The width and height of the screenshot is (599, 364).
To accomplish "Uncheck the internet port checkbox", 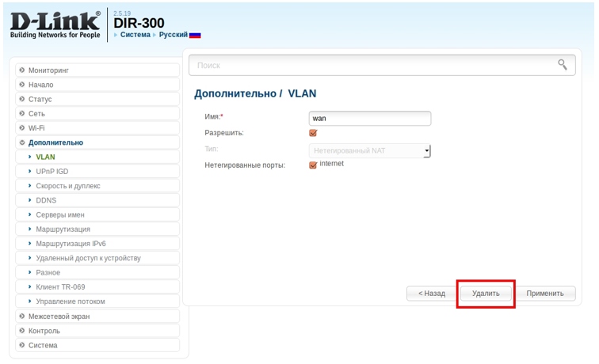I will tap(313, 165).
